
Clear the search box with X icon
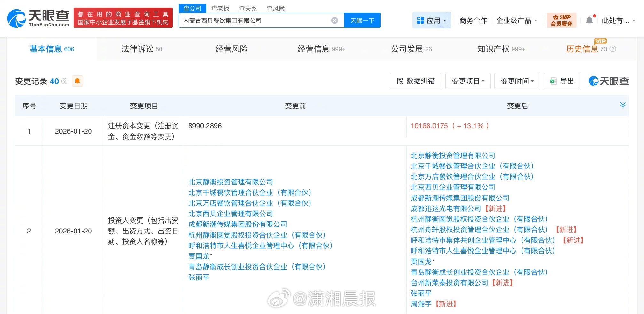334,20
